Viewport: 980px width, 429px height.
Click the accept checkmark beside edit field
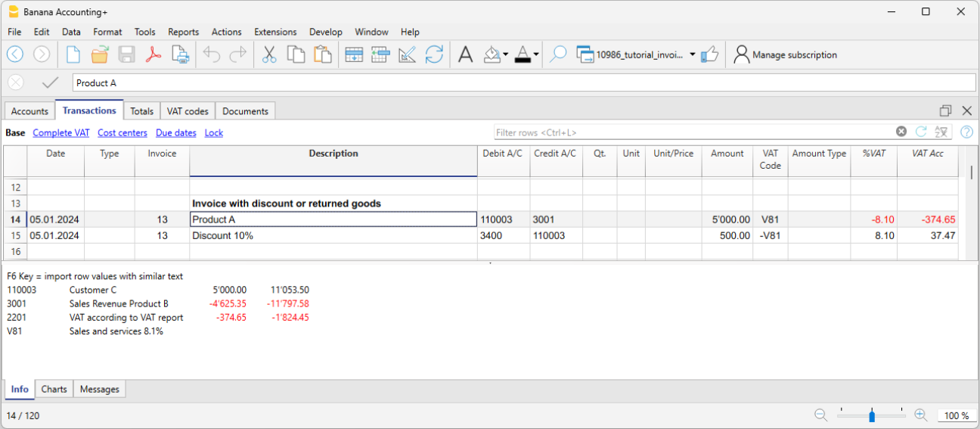click(x=51, y=83)
